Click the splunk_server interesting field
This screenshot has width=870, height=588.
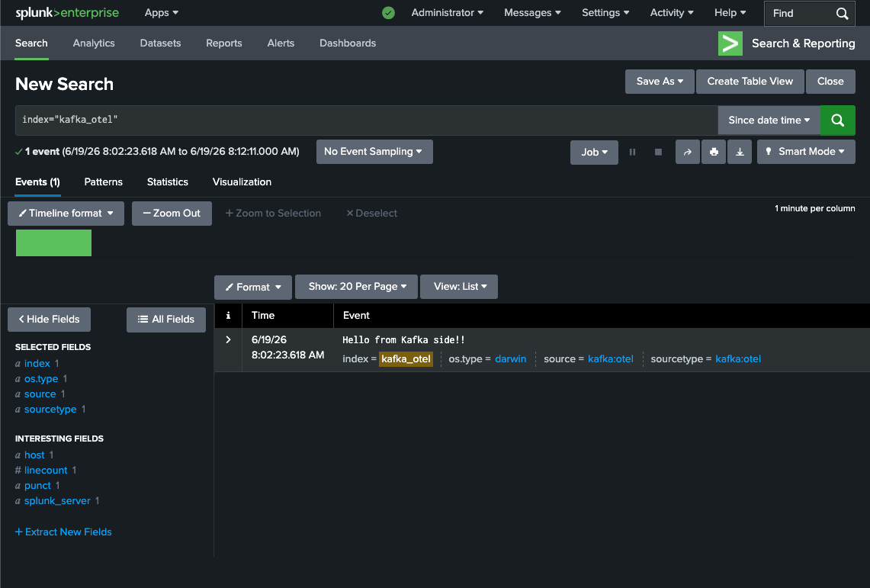coord(57,501)
